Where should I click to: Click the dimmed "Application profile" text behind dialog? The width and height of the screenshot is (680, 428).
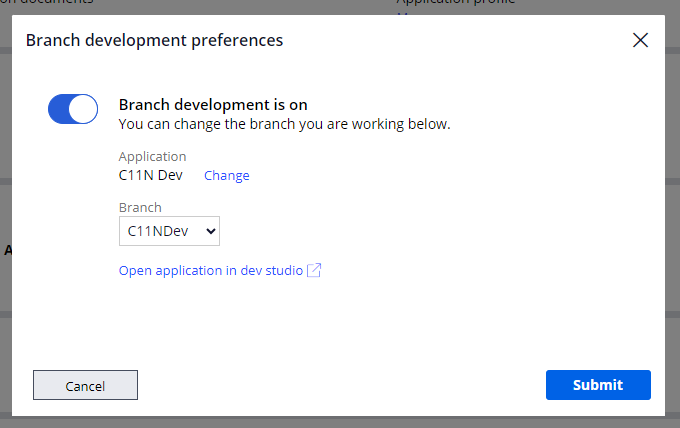pos(456,3)
